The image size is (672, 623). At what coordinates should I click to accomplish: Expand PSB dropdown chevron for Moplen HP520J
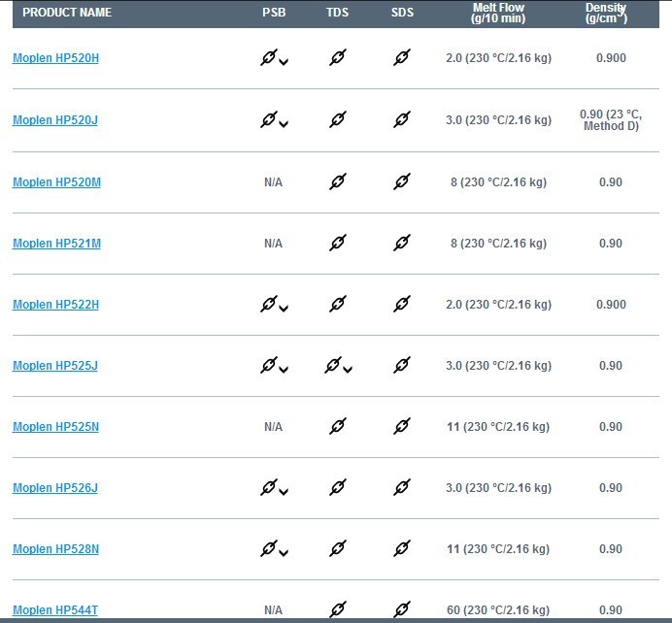point(284,124)
